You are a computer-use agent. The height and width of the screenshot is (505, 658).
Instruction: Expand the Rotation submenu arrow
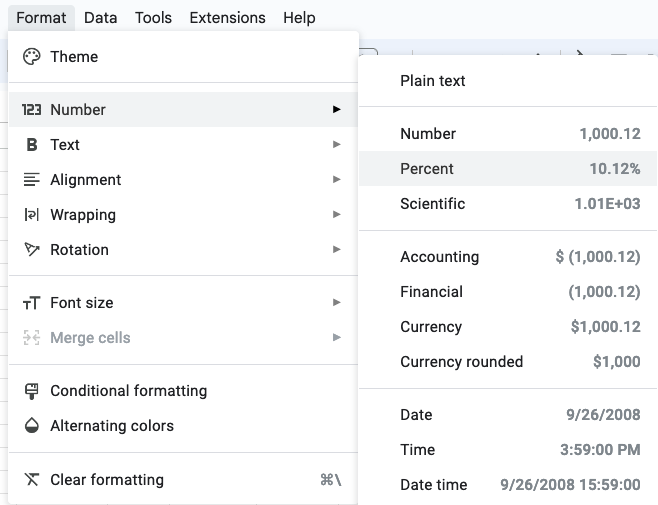click(337, 249)
